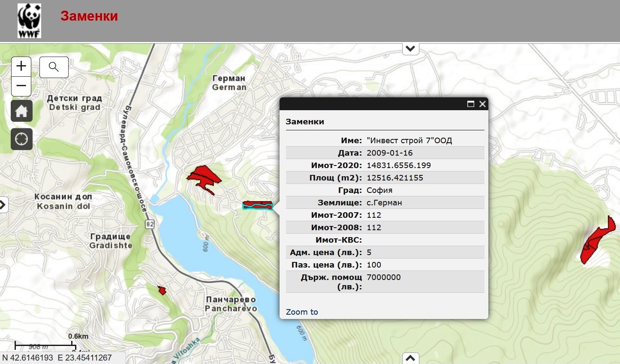Viewport: 620px width, 364px height.
Task: Click the coordinates readout at bottom-left
Action: click(x=57, y=358)
